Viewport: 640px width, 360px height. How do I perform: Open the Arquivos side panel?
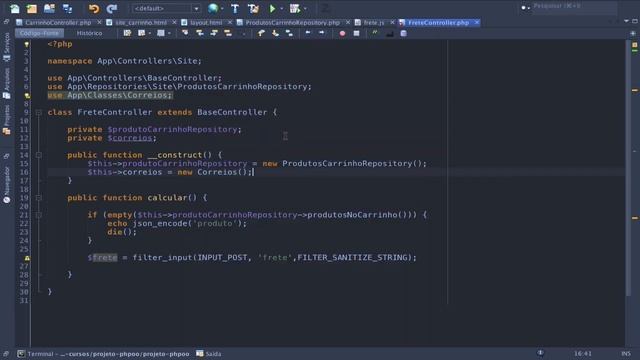[7, 84]
